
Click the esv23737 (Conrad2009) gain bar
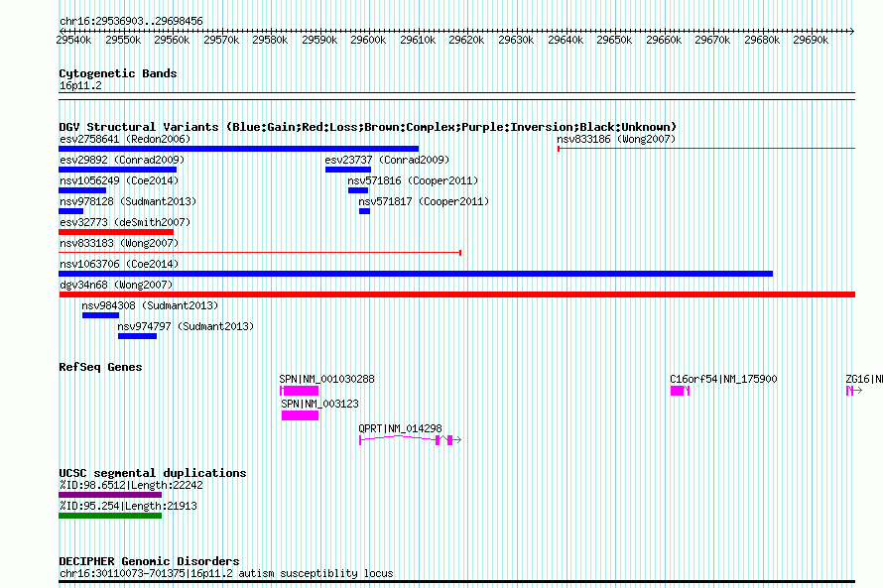348,170
